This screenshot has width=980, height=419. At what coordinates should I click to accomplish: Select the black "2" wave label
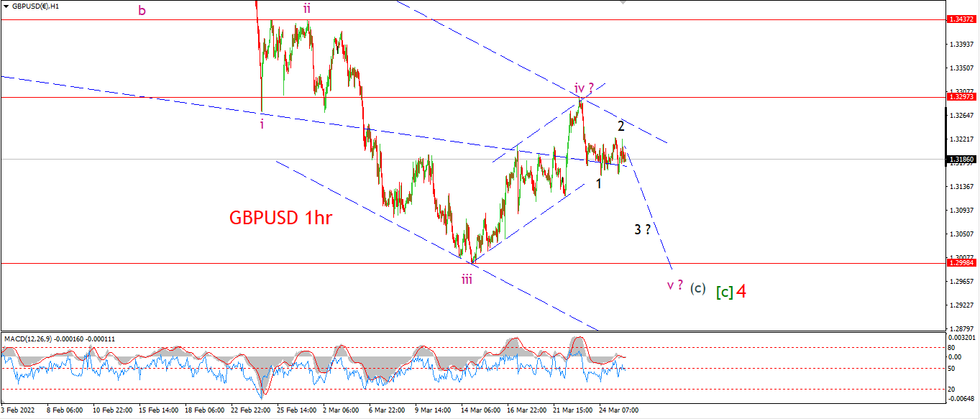(620, 125)
